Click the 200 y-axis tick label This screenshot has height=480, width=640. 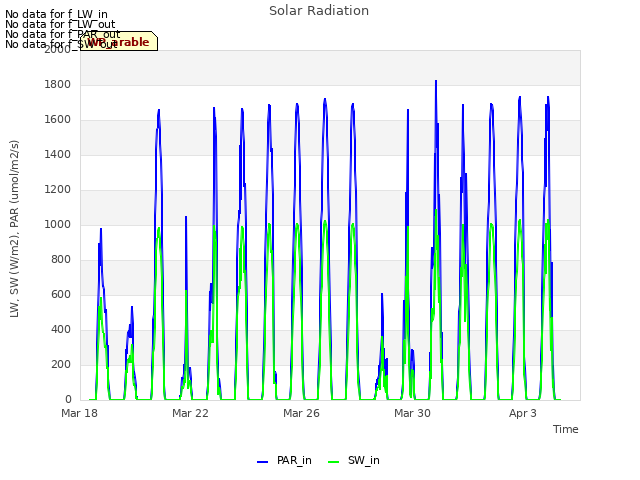[61, 364]
